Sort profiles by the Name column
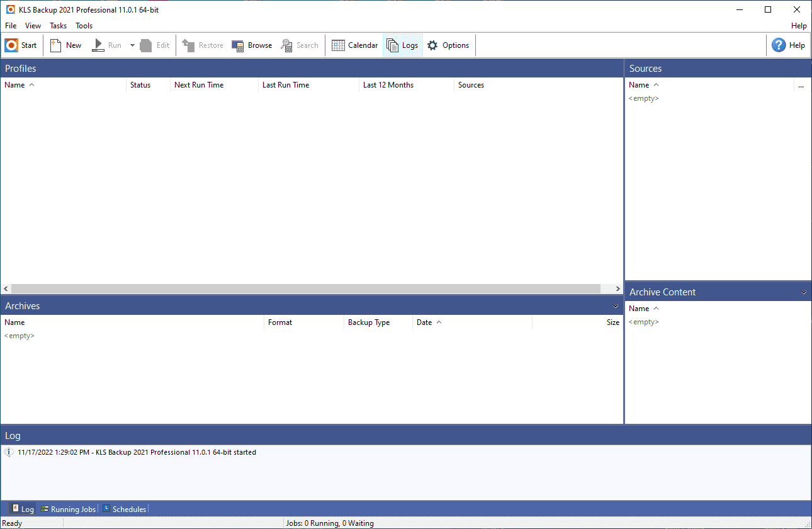The width and height of the screenshot is (812, 529). (x=63, y=85)
